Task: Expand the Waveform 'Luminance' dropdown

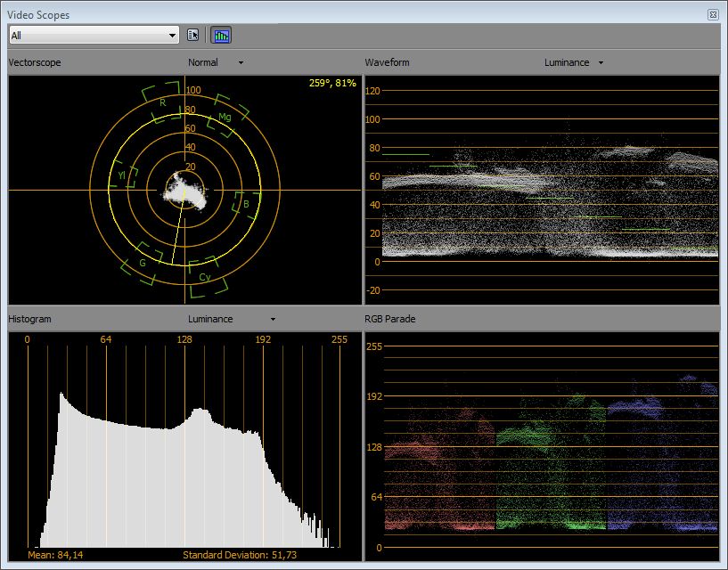Action: [573, 62]
